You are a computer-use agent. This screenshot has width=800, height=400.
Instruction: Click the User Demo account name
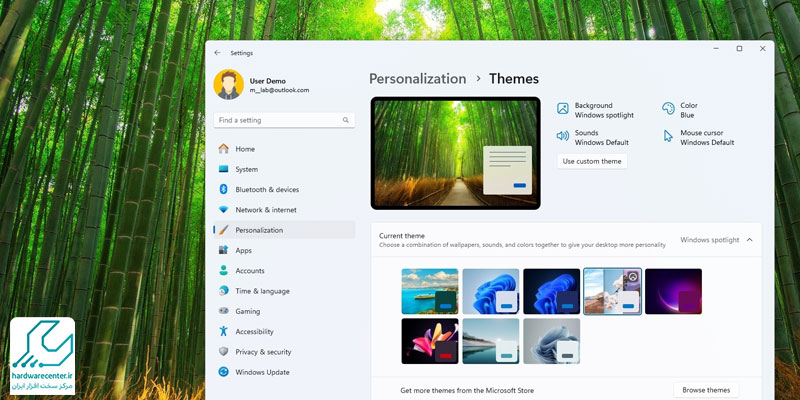pos(267,81)
